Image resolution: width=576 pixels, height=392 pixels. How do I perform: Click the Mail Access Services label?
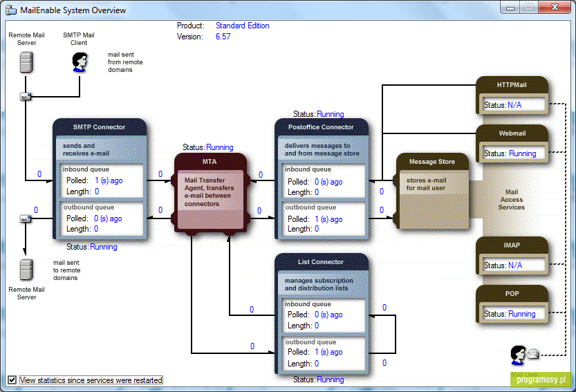[x=512, y=200]
